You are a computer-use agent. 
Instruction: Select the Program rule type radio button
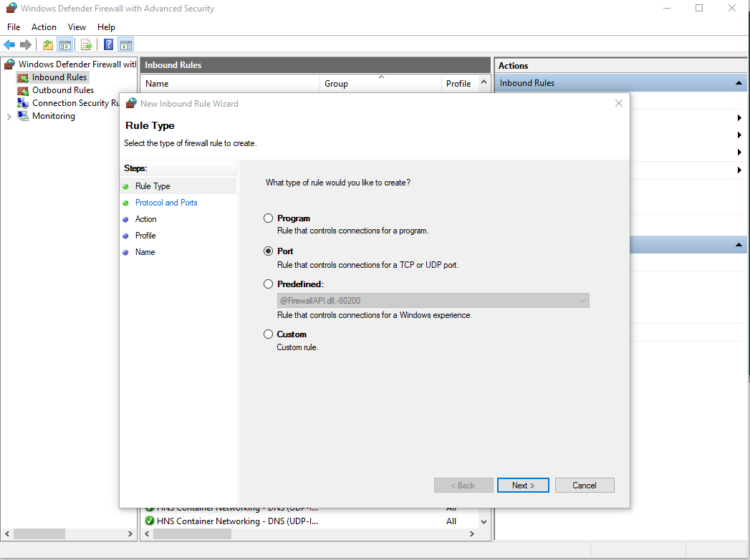pyautogui.click(x=269, y=218)
